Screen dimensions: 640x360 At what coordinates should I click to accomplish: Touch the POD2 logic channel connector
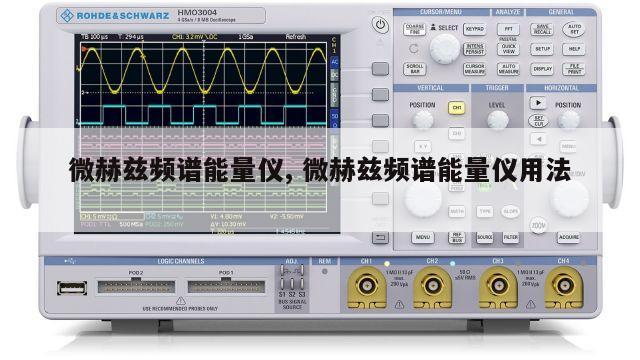tap(136, 287)
